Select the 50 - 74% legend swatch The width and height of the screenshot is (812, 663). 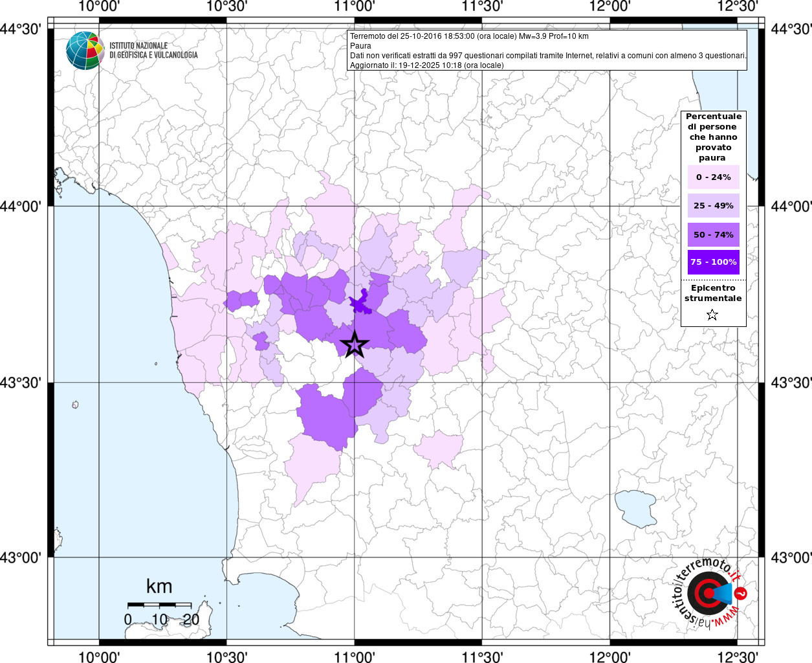click(x=713, y=234)
